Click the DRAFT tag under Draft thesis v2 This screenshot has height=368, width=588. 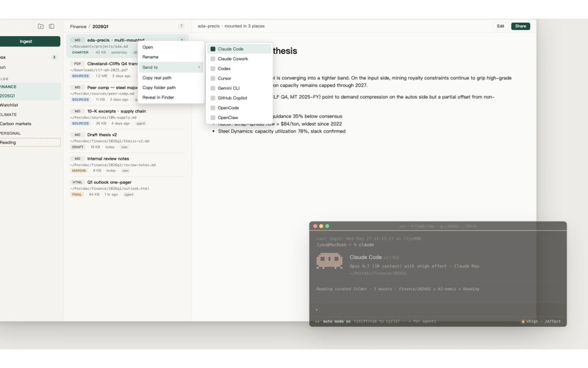[78, 147]
